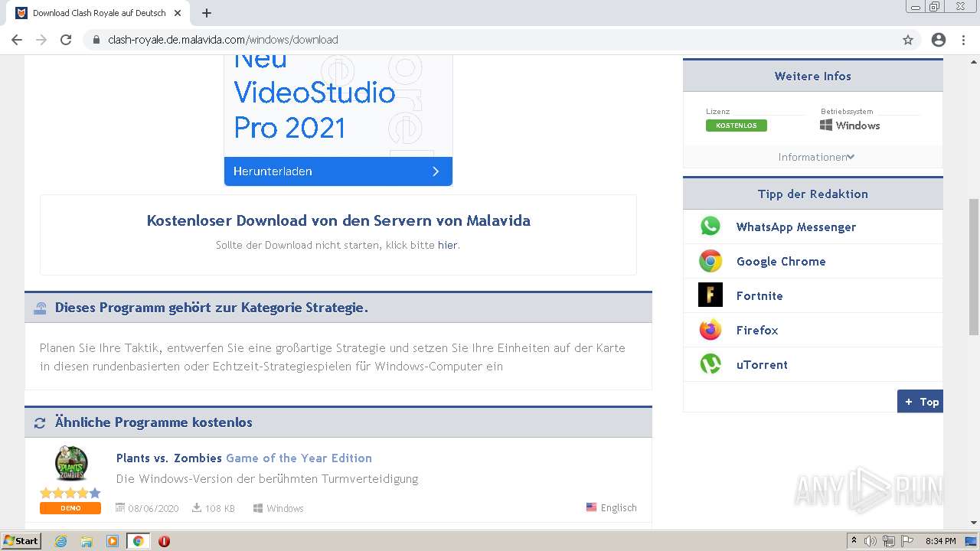Viewport: 980px width, 551px height.
Task: Click the browser back arrow
Action: click(17, 40)
